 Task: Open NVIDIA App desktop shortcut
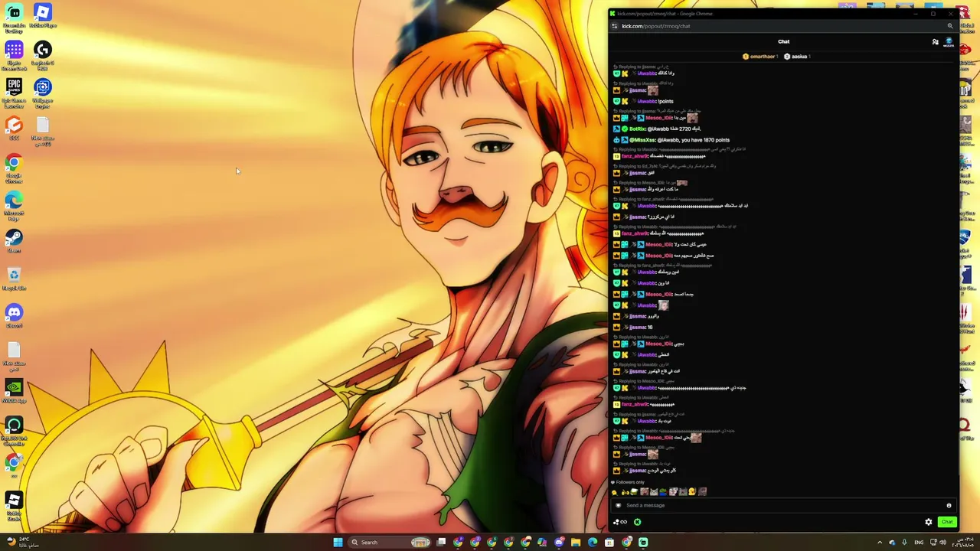pos(14,392)
